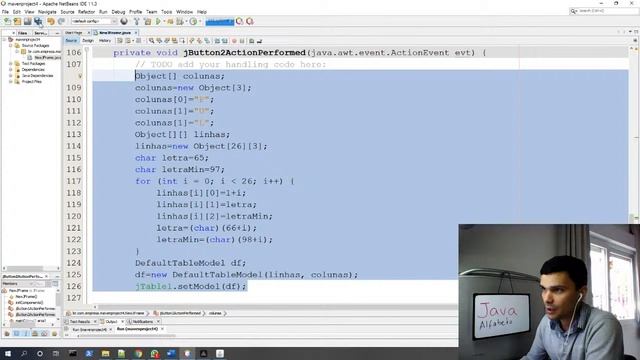Select initComponents() in Navigator members list
The height and width of the screenshot is (360, 640).
29,302
